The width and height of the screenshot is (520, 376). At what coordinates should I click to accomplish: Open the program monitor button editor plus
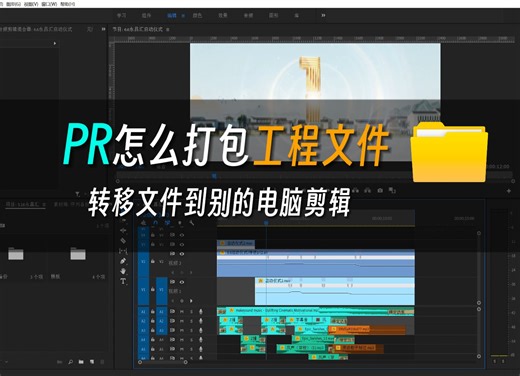(x=509, y=191)
